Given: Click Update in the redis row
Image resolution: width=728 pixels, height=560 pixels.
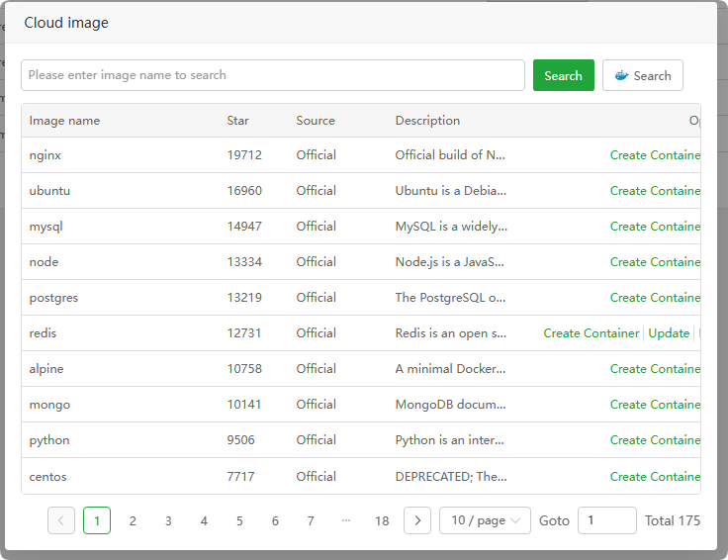Looking at the screenshot, I should pyautogui.click(x=669, y=333).
